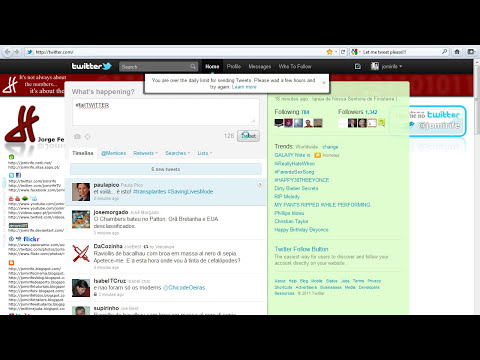Click change next to Trends Worldwide
Image resolution: width=480 pixels, height=360 pixels.
point(330,147)
